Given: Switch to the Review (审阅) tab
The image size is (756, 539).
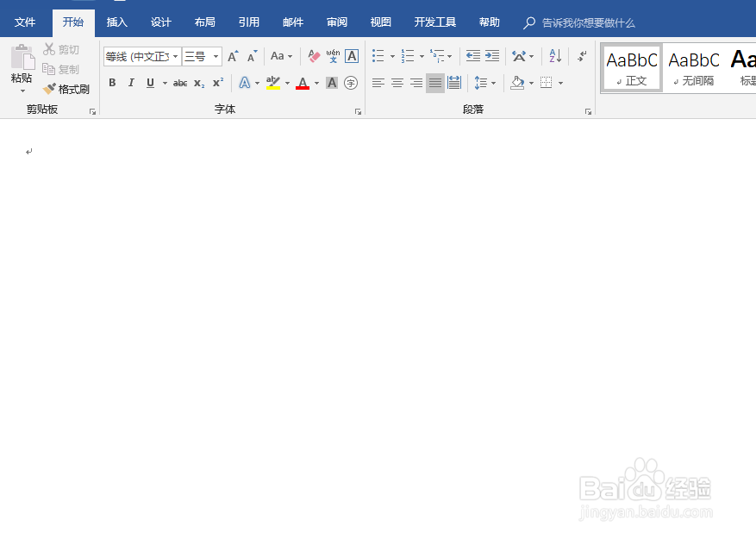Looking at the screenshot, I should point(336,22).
